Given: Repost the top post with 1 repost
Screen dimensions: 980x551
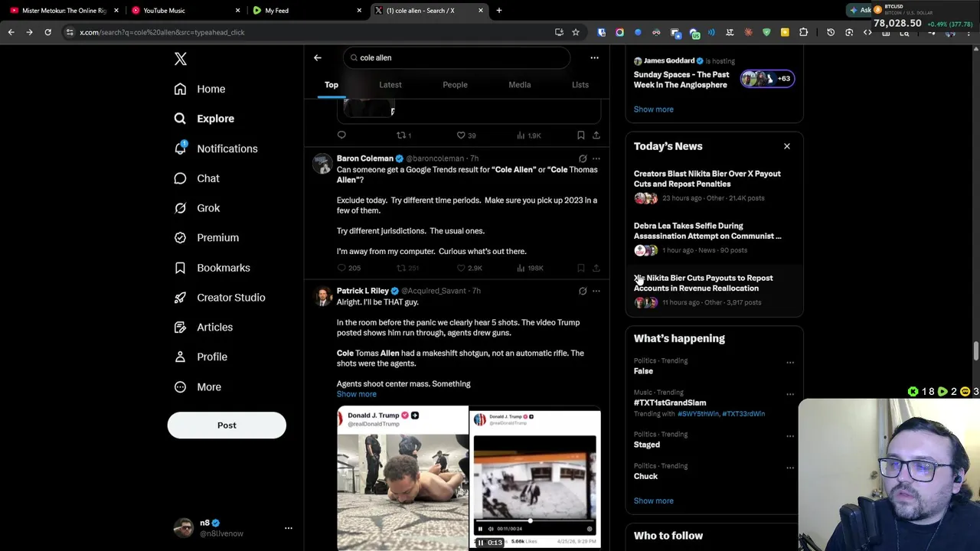Looking at the screenshot, I should pos(403,135).
